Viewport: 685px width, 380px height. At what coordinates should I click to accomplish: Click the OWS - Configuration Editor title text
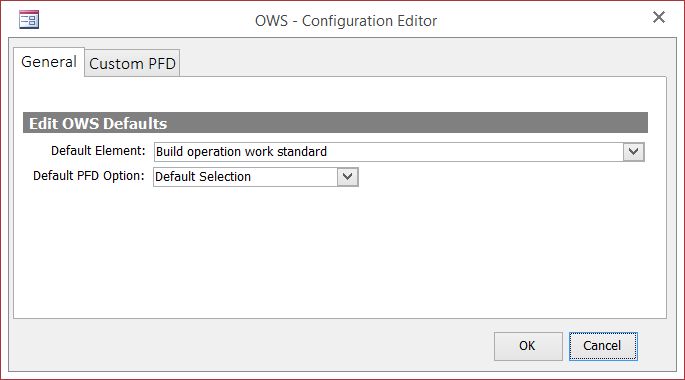346,21
